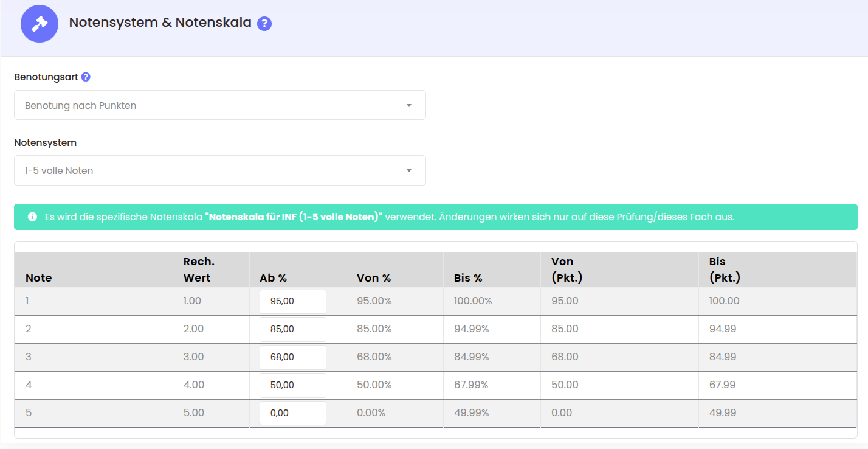Click the Note column header
The height and width of the screenshot is (449, 868).
39,278
